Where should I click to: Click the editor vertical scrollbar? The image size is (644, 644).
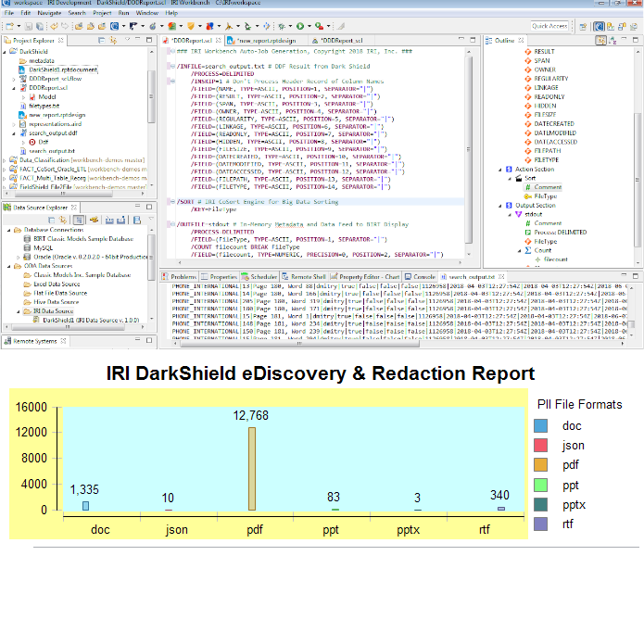pos(469,152)
